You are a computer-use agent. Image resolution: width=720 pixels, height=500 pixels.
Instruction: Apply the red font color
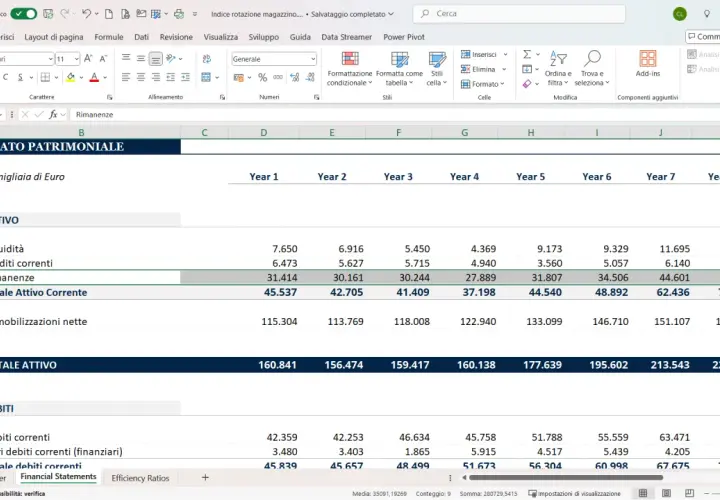click(x=94, y=77)
